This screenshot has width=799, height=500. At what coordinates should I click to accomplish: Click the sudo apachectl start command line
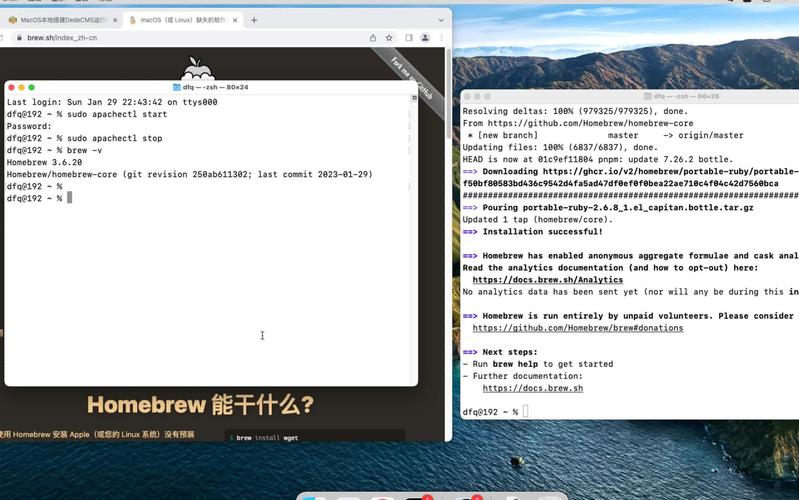coord(87,115)
